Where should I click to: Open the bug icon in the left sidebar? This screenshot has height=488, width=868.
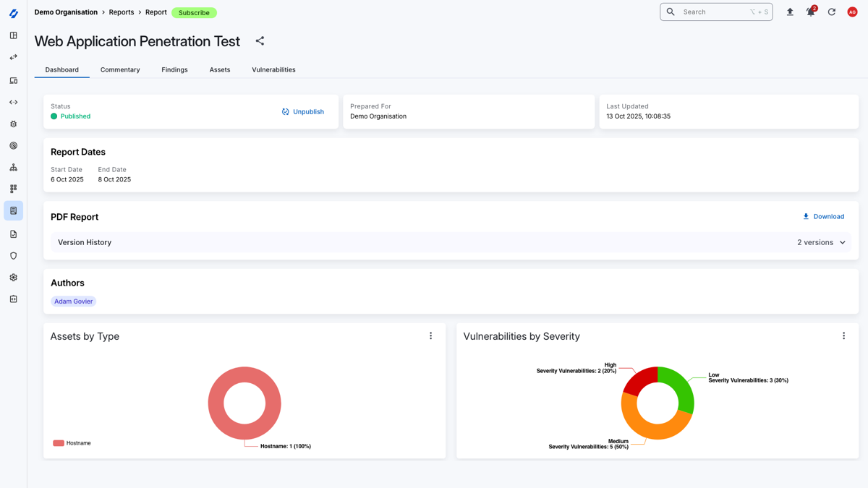tap(14, 124)
